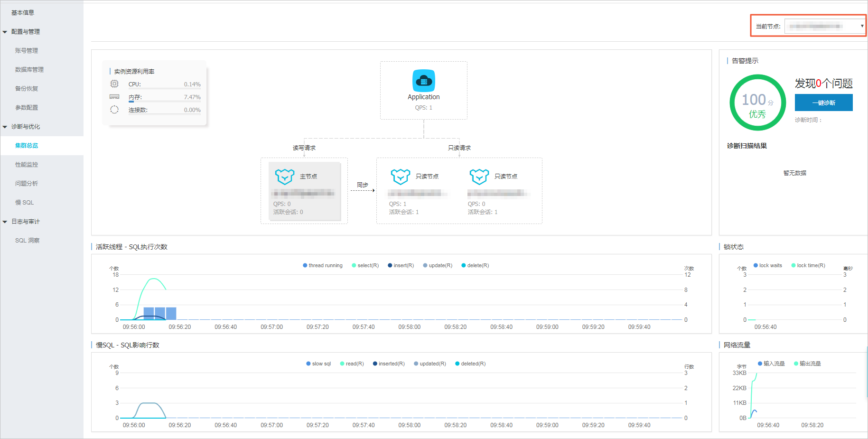This screenshot has height=439, width=868.
Task: Open the 当前节点 dropdown
Action: [x=825, y=26]
